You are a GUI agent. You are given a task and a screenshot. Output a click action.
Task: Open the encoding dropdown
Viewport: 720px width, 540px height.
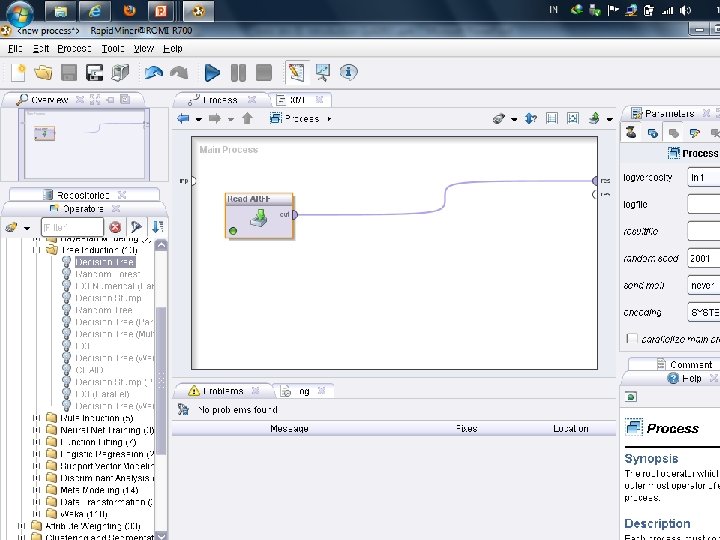click(703, 312)
